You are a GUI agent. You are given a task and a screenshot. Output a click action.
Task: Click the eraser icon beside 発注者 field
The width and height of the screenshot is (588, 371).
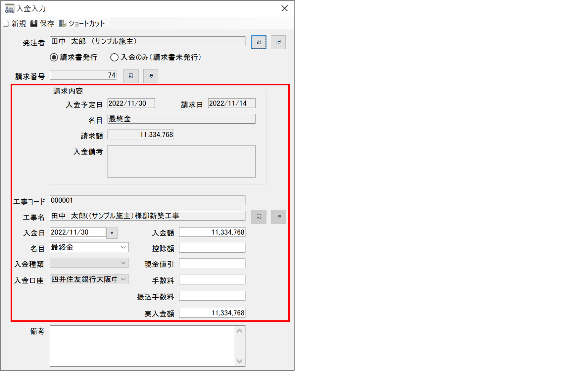pos(278,42)
